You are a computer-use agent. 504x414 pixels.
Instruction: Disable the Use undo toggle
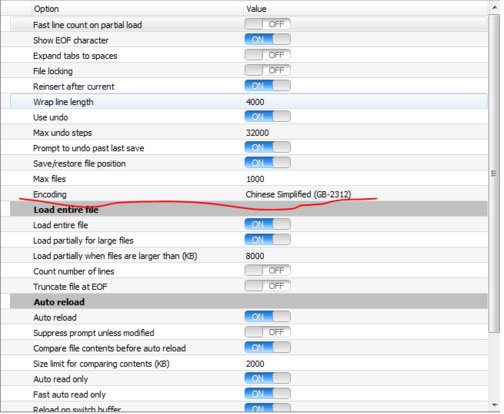pos(267,117)
